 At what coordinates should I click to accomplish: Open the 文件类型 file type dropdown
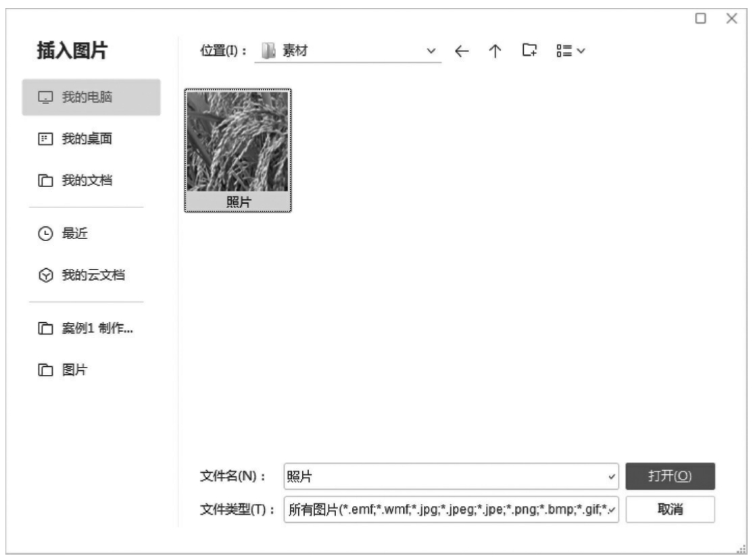click(x=612, y=509)
